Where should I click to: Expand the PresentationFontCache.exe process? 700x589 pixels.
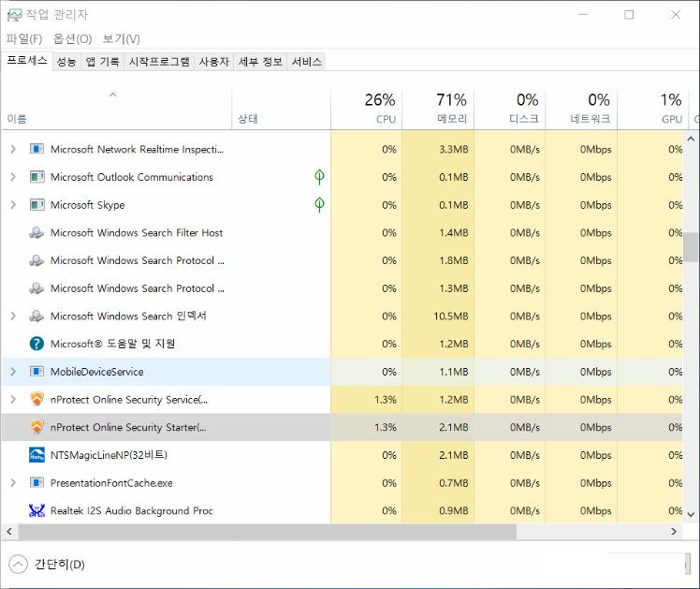[x=13, y=483]
